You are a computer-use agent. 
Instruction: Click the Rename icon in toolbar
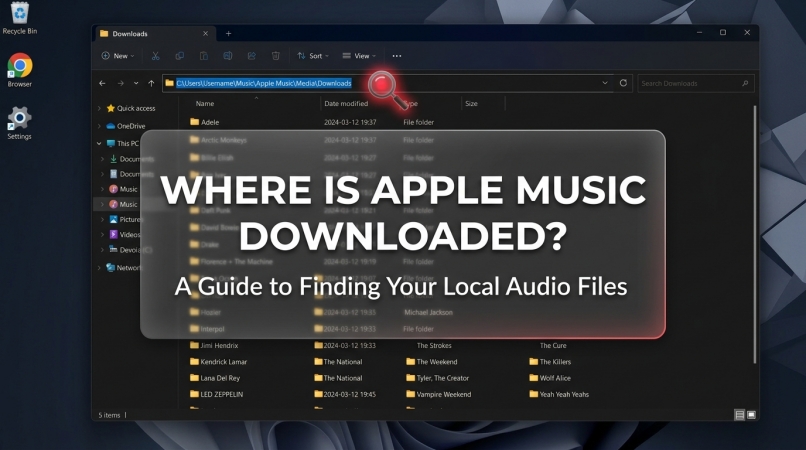[228, 56]
